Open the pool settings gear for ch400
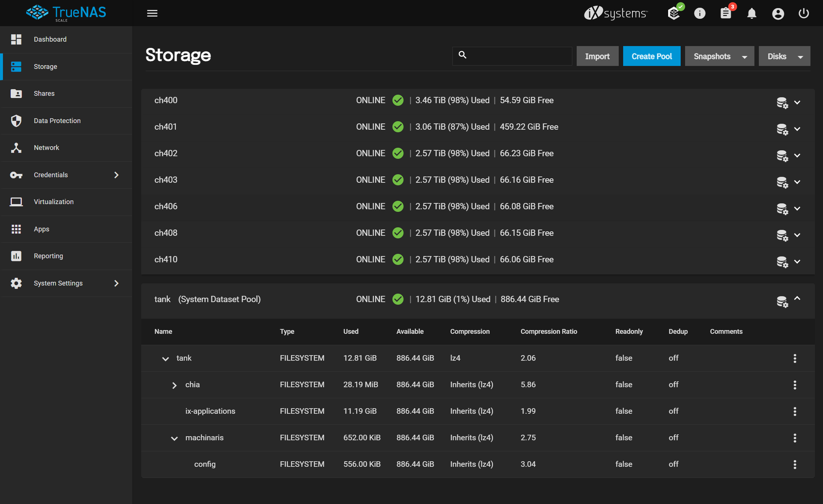Screen dimensions: 823x504 (782, 102)
